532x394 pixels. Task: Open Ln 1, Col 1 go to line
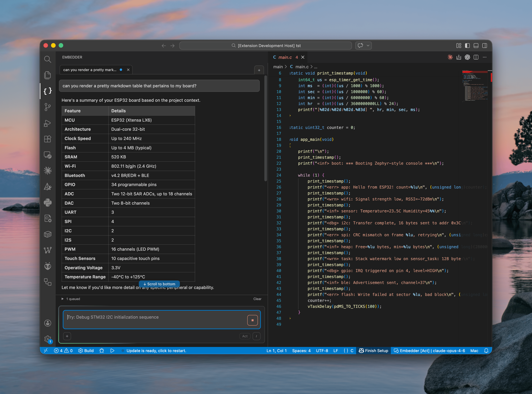(x=276, y=350)
